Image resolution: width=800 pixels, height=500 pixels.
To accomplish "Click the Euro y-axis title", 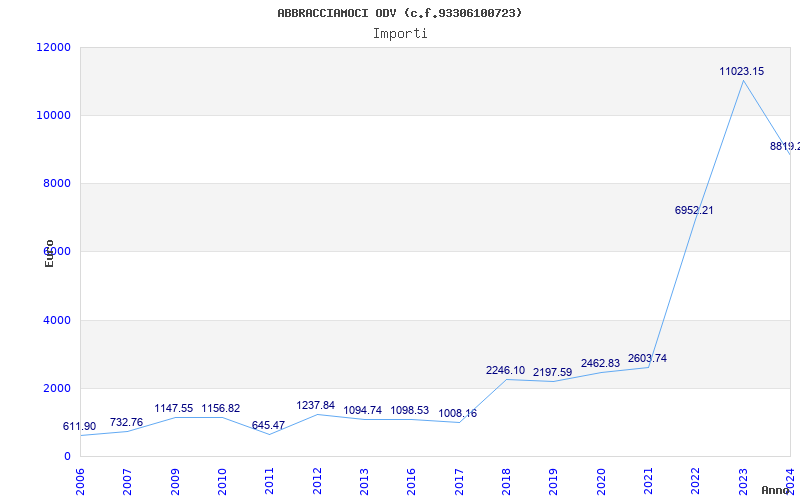I will click(x=49, y=253).
